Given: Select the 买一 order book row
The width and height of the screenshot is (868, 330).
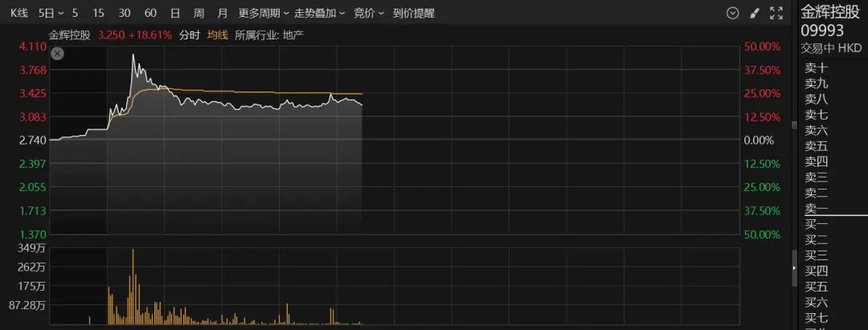Looking at the screenshot, I should [817, 225].
